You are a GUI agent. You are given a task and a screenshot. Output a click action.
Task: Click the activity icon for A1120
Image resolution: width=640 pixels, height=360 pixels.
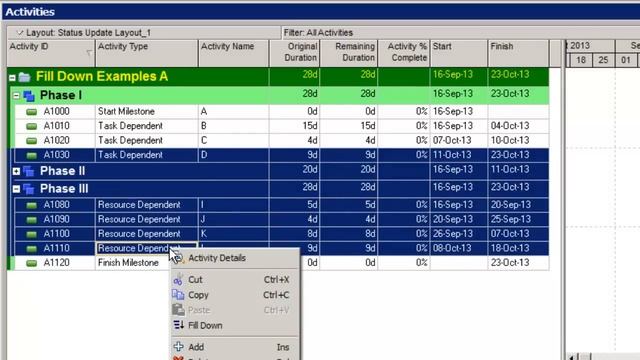(31, 263)
